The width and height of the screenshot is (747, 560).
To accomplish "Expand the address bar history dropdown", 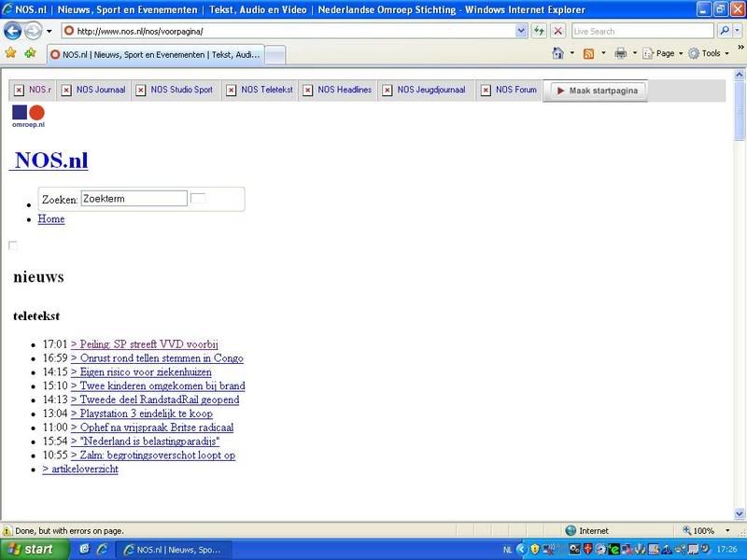I will 521,31.
